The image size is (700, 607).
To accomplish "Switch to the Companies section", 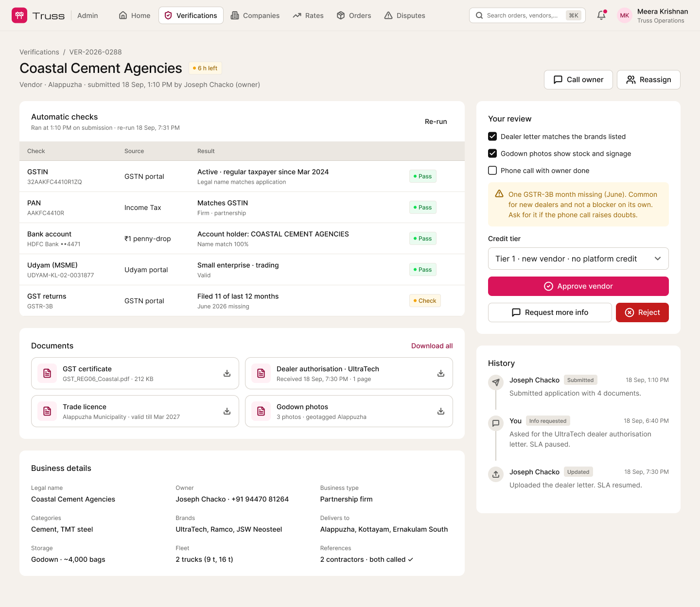I will pos(255,16).
